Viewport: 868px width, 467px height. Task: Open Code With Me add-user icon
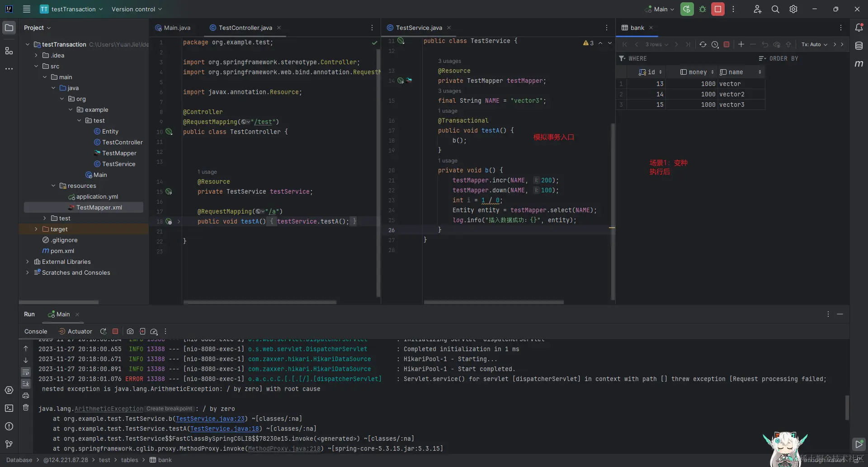(x=758, y=9)
